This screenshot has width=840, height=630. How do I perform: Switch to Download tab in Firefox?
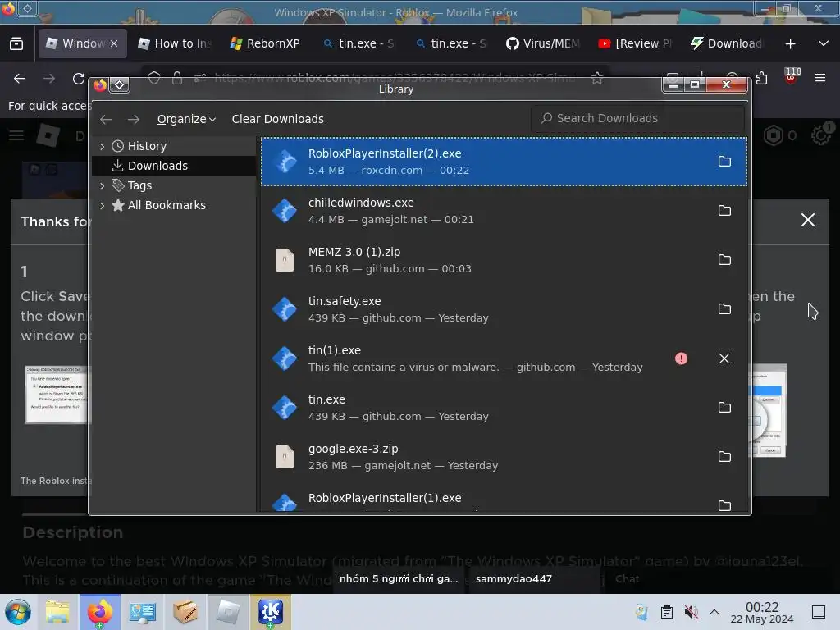pos(727,43)
